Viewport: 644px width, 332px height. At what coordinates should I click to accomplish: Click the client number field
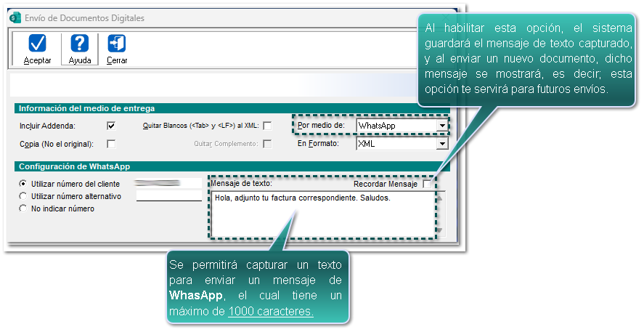(168, 184)
